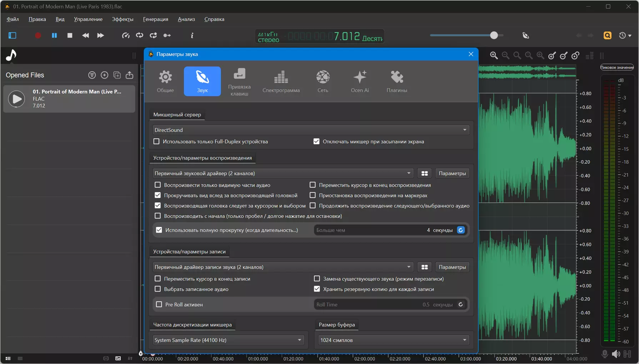
Task: Open Ocen Ai tab
Action: [360, 81]
